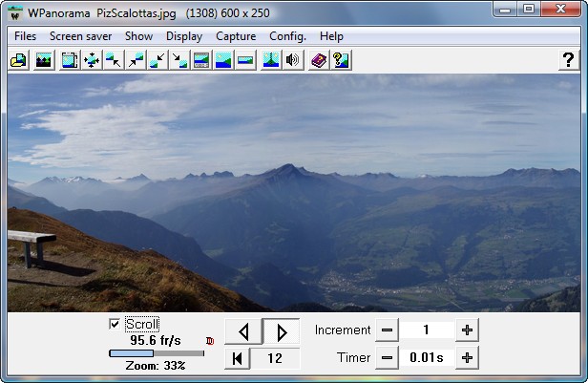Jump to start with rewind button
Viewport: 588px width, 383px height.
237,358
